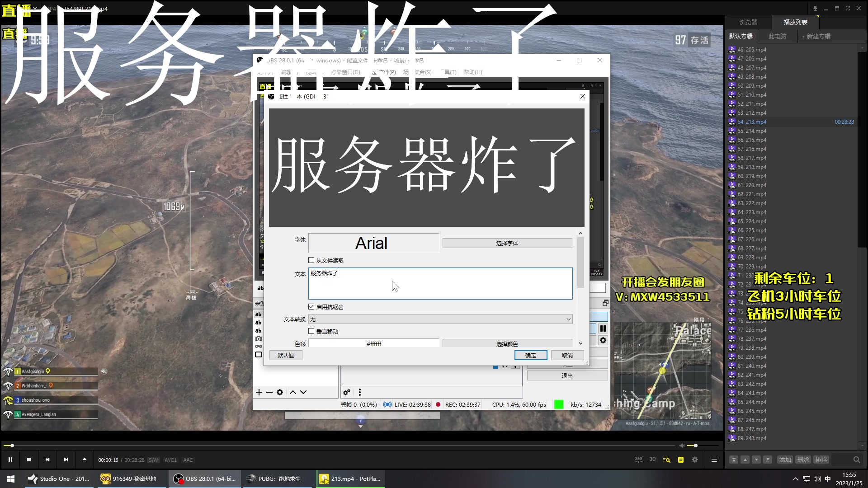Remove source with the minus icon in OBS
The width and height of the screenshot is (868, 488).
[x=269, y=392]
